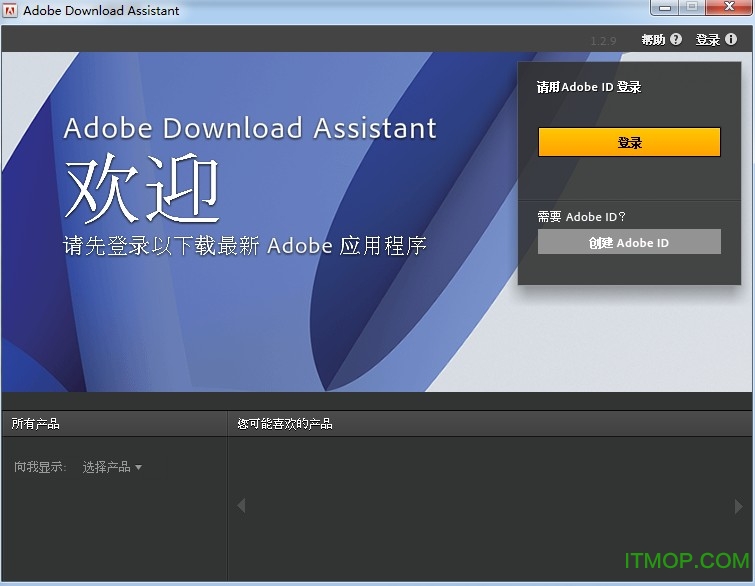This screenshot has width=755, height=586.
Task: Click the 请用Adobe ID 登录 heading
Action: pos(589,87)
